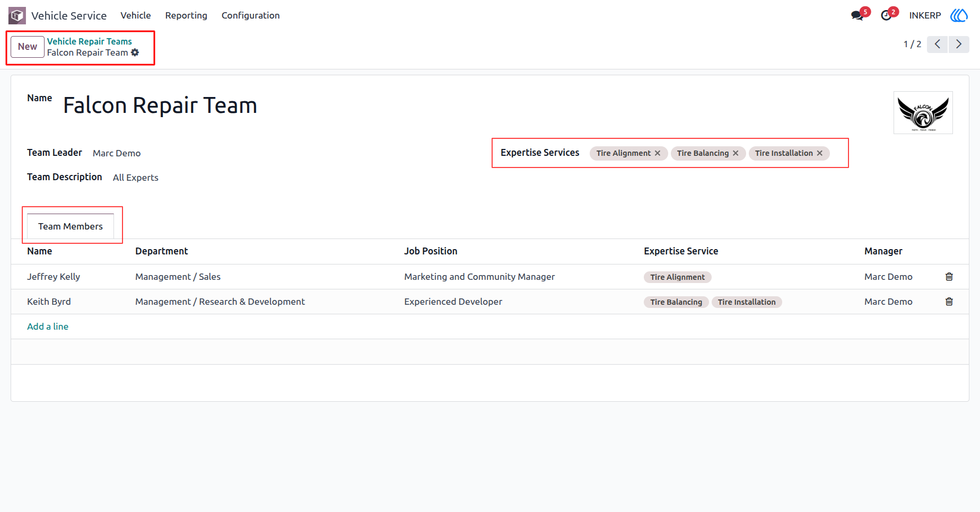Click the Tire Installation tag in Keith Byrd's row
The width and height of the screenshot is (980, 512).
click(747, 302)
